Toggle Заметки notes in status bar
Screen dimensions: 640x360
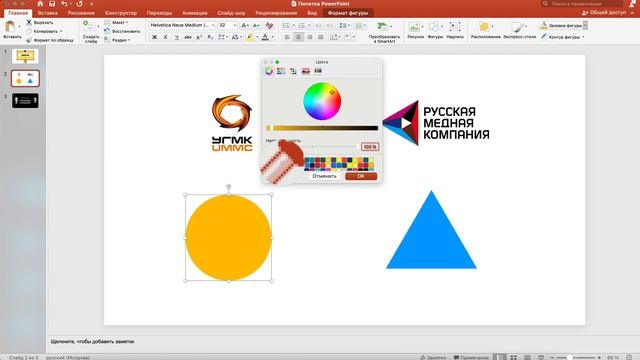[433, 357]
